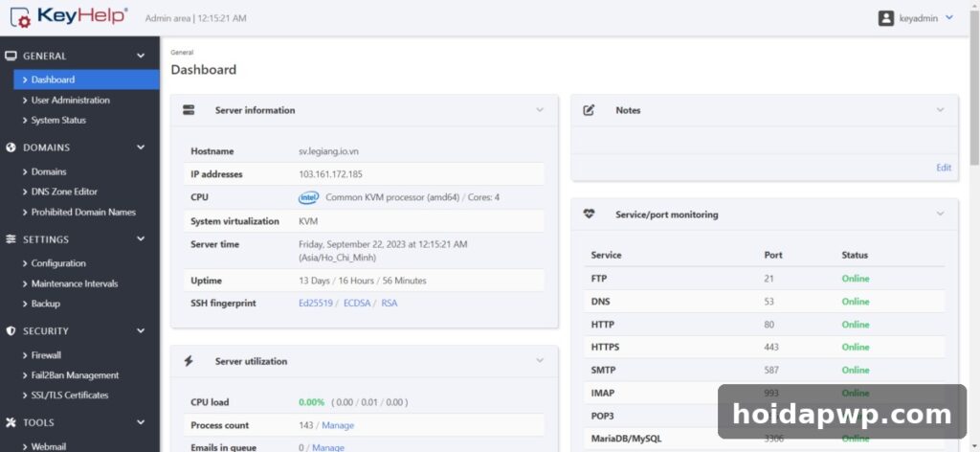Click the KeyHelp logo
The image size is (980, 452).
tap(69, 17)
